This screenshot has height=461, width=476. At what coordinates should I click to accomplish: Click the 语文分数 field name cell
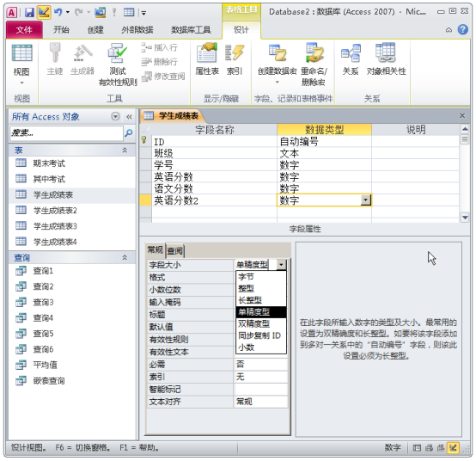pyautogui.click(x=214, y=188)
